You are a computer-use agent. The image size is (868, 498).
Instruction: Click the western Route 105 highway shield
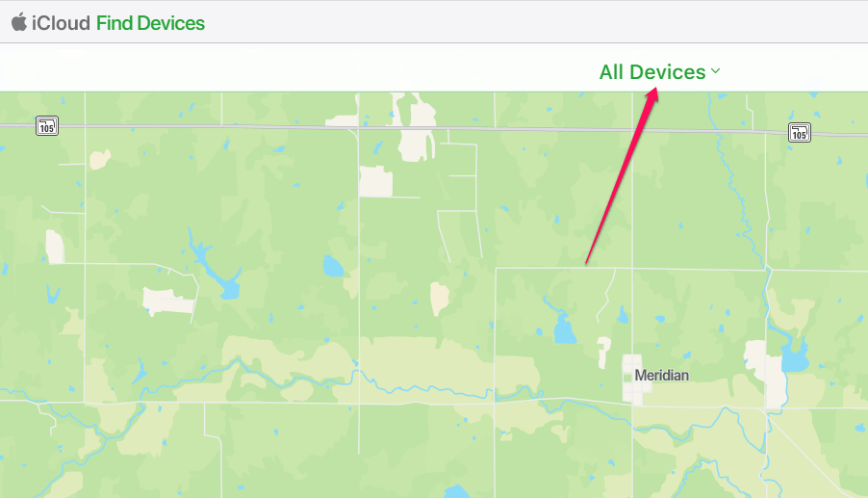pyautogui.click(x=47, y=126)
